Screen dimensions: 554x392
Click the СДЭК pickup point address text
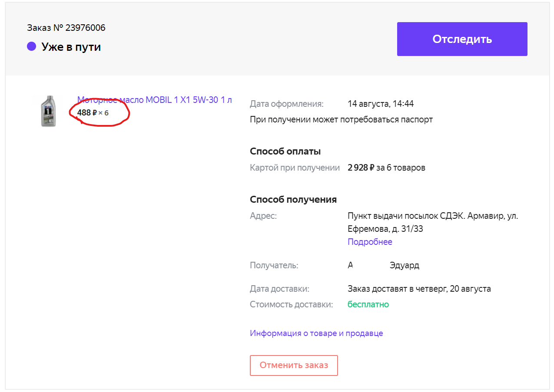(433, 222)
